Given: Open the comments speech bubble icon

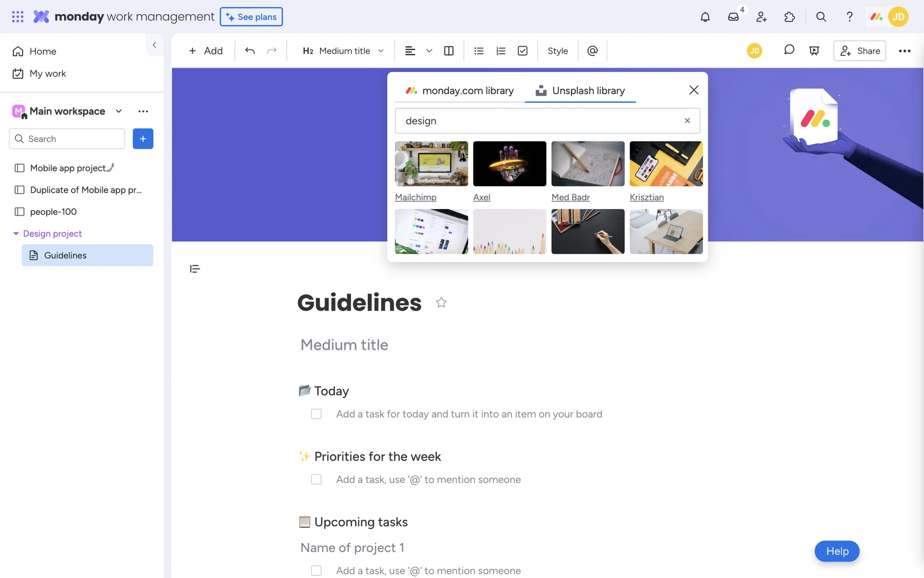Looking at the screenshot, I should 789,50.
